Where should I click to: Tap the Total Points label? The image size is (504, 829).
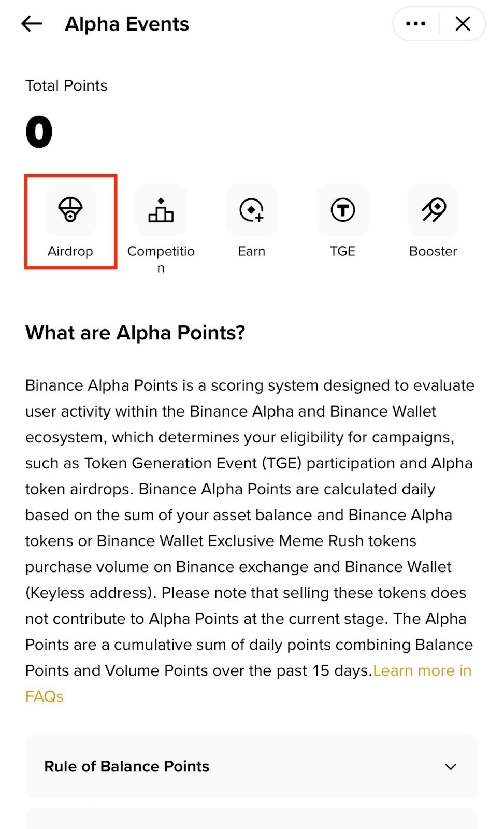66,85
